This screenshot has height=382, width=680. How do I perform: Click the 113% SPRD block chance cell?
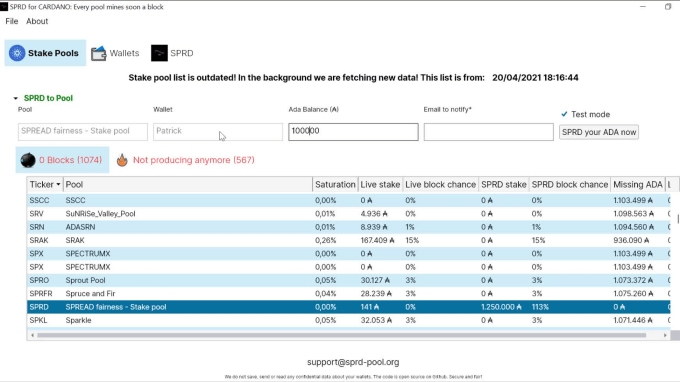(540, 307)
